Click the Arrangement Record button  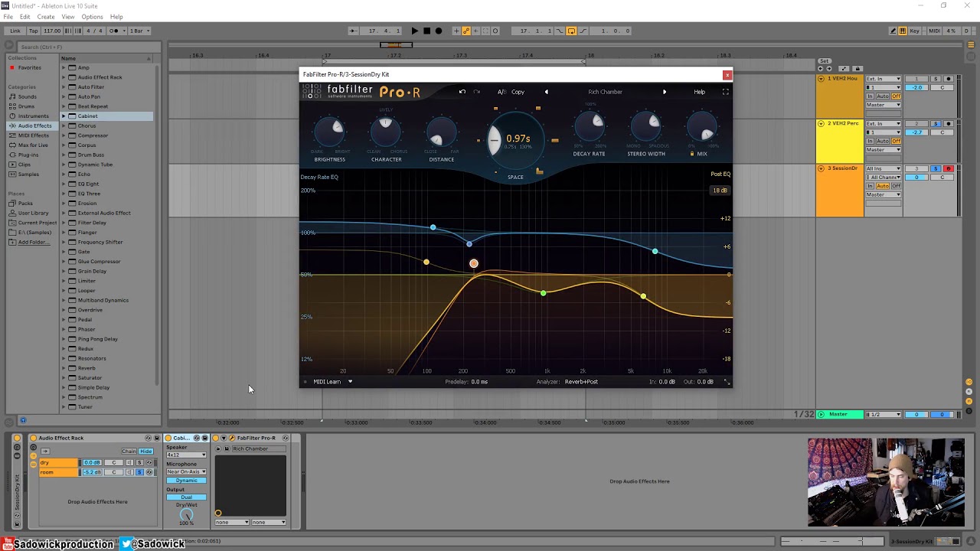coord(439,31)
